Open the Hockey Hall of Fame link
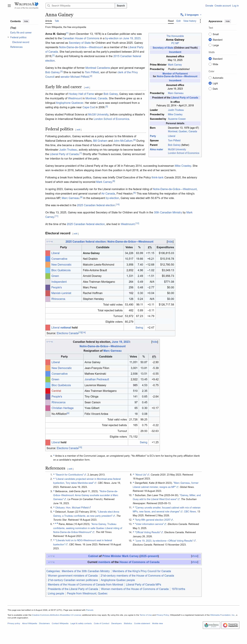247x644 pixels. point(81,94)
